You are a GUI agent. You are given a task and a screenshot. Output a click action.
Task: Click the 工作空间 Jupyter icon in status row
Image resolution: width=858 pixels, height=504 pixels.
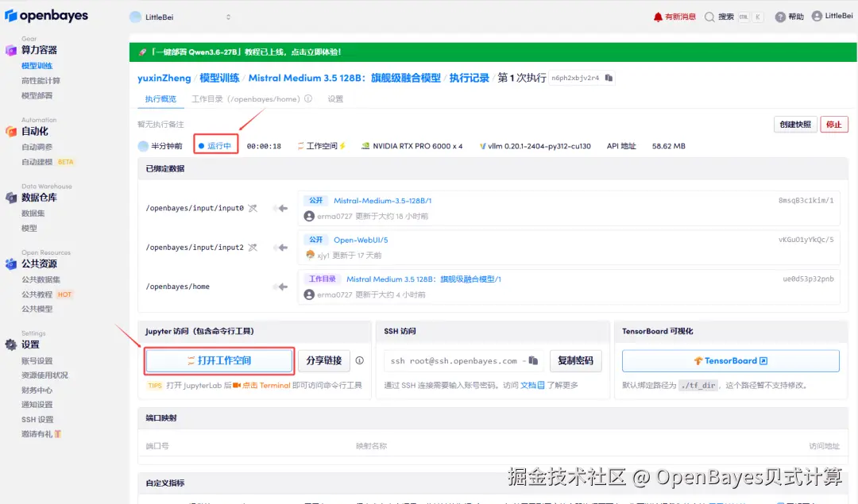[300, 147]
